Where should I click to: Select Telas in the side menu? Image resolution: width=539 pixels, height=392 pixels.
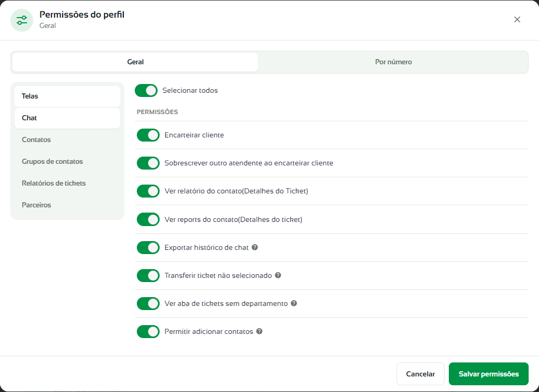67,96
